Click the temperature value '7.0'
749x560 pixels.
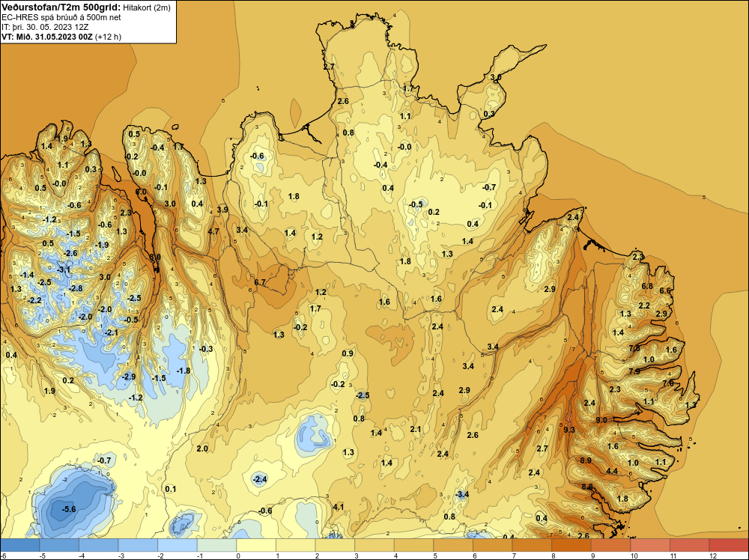[x=668, y=383]
